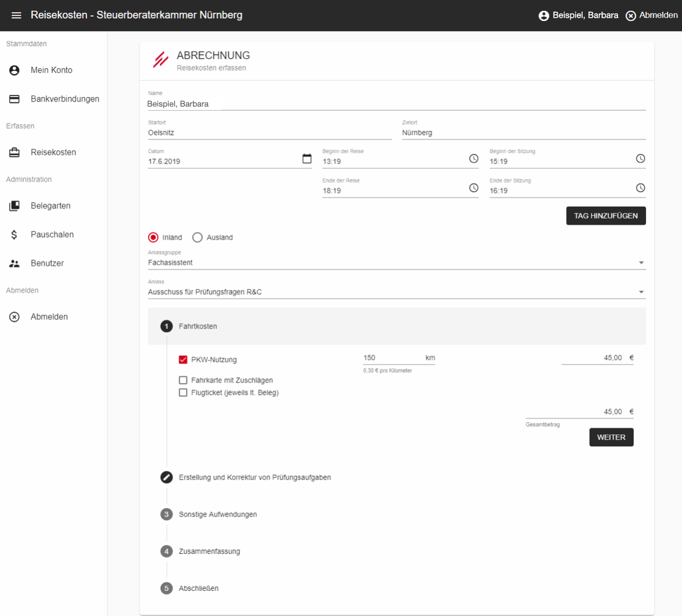This screenshot has width=682, height=616.
Task: Open the hamburger navigation menu
Action: [x=16, y=15]
